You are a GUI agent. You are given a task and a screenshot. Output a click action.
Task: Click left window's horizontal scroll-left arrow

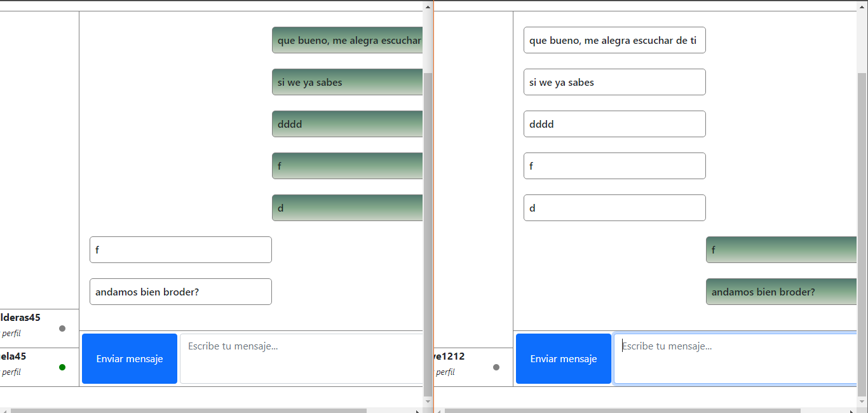tap(4, 410)
